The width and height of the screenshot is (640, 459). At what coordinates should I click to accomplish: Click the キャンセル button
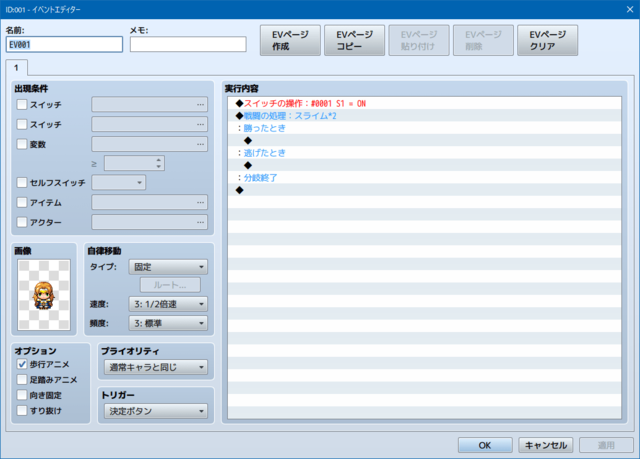(x=546, y=445)
